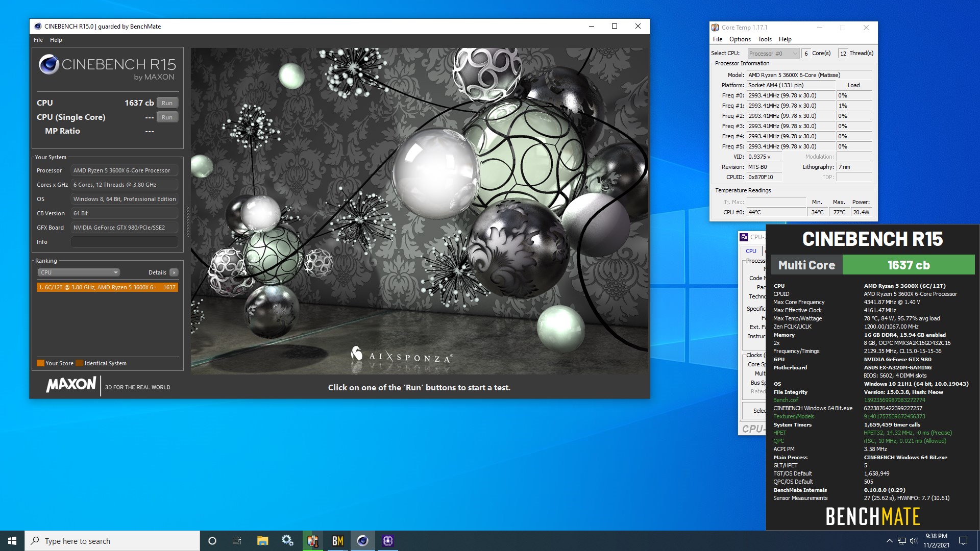Screen dimensions: 980x551
Task: Click the Model field in Core Temp
Action: 810,75
